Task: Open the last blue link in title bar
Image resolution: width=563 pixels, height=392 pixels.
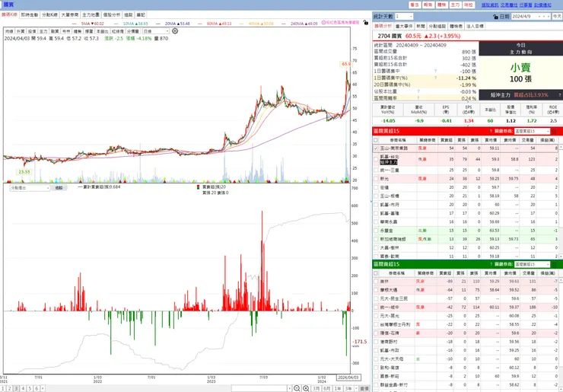Action: pos(542,5)
